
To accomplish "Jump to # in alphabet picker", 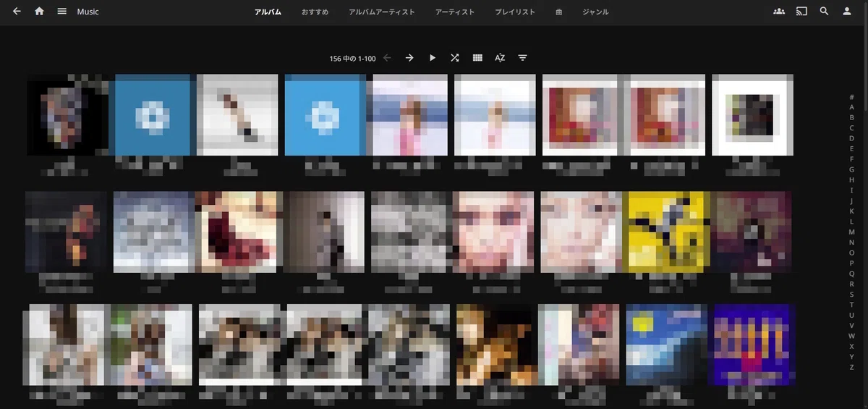I will pos(852,97).
